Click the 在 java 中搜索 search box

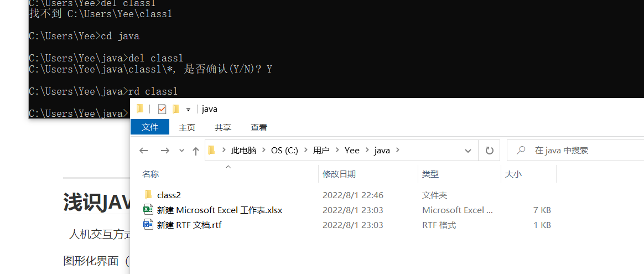click(x=581, y=151)
